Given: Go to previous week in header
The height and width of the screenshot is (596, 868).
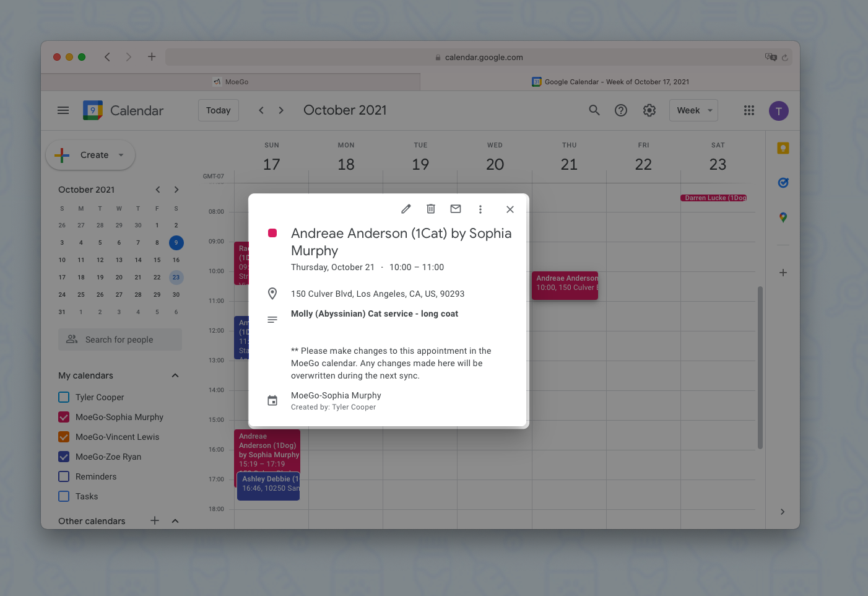Looking at the screenshot, I should tap(261, 110).
